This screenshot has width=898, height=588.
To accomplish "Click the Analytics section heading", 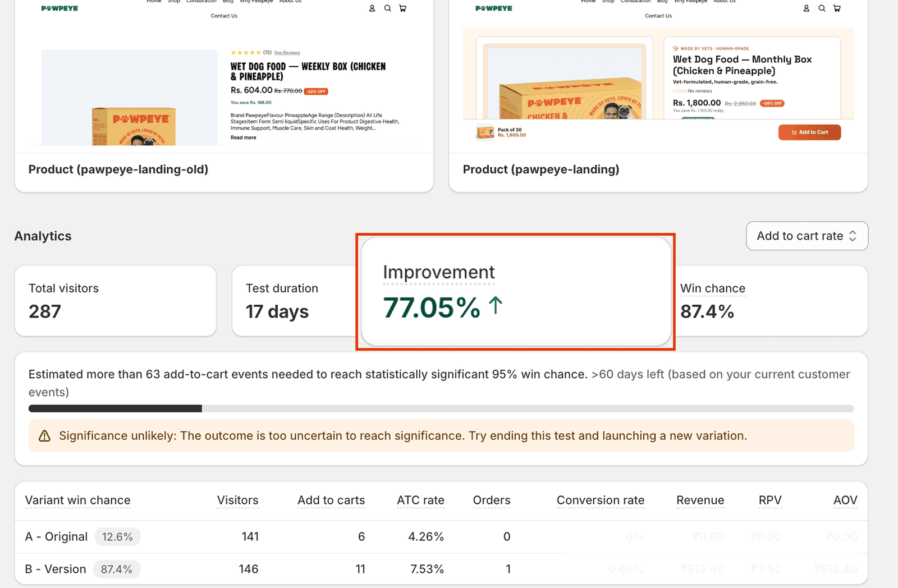I will tap(43, 236).
